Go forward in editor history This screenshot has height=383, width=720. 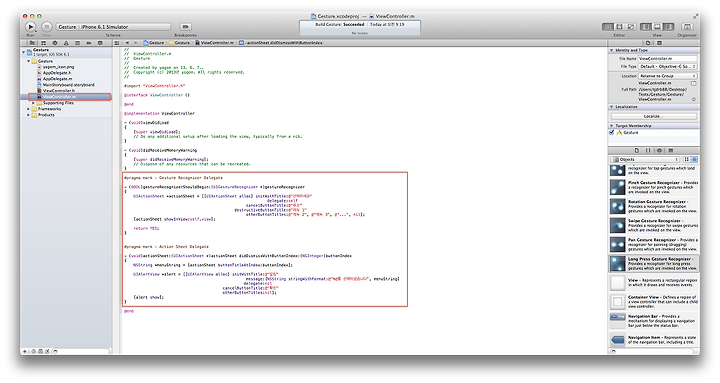(135, 43)
